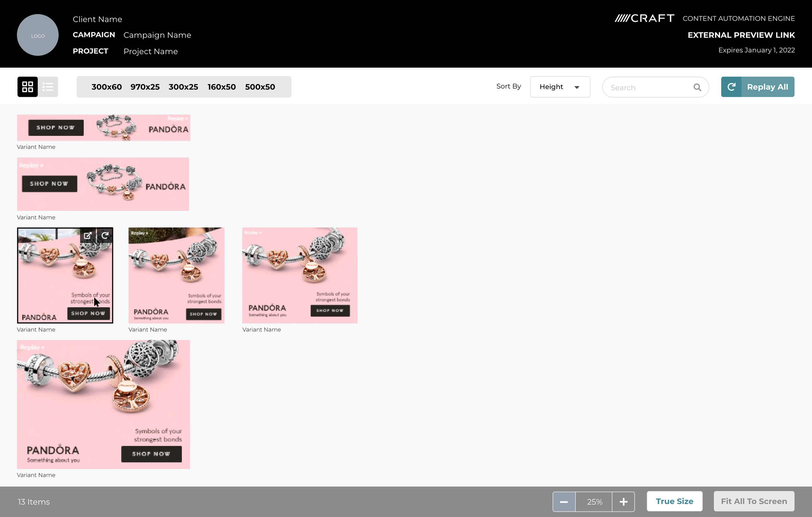The width and height of the screenshot is (812, 517).
Task: Click Fit All To Screen button
Action: [754, 501]
